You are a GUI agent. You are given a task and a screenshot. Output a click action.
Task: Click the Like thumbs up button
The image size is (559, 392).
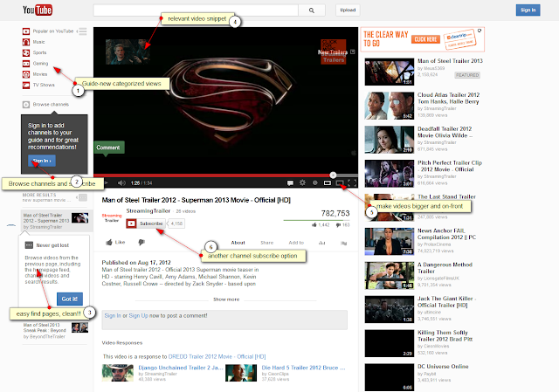115,243
